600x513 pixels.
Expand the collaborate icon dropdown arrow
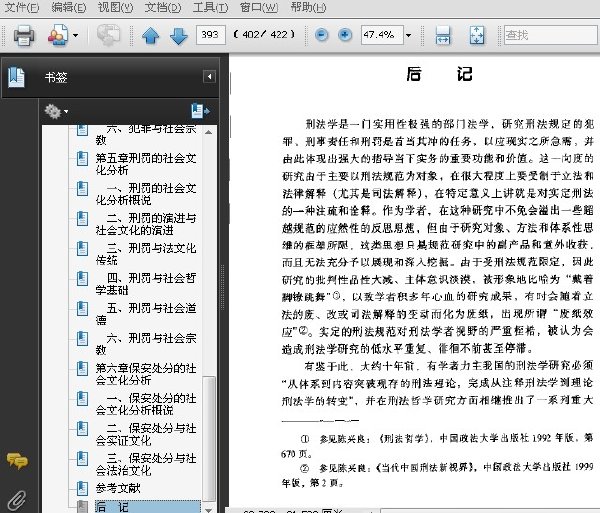pyautogui.click(x=75, y=36)
